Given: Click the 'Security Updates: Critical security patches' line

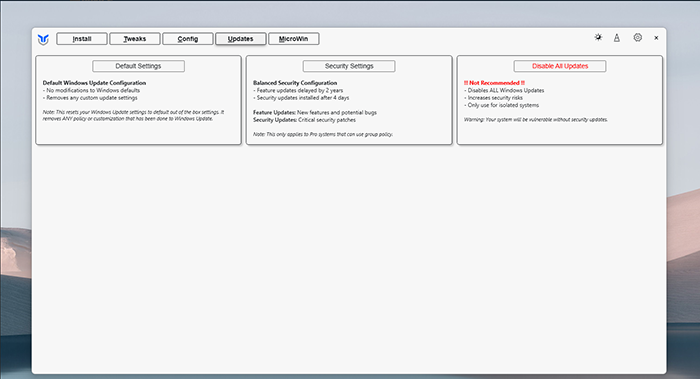Looking at the screenshot, I should [304, 120].
